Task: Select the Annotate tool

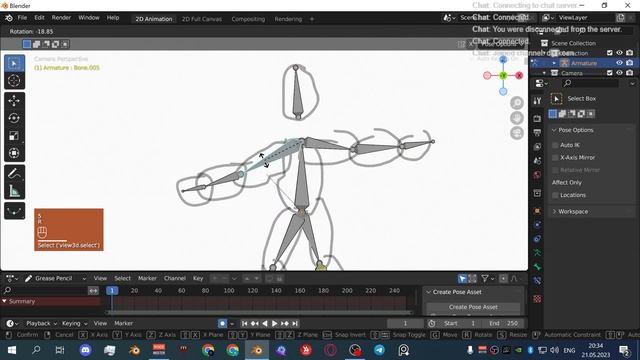Action: [14, 173]
